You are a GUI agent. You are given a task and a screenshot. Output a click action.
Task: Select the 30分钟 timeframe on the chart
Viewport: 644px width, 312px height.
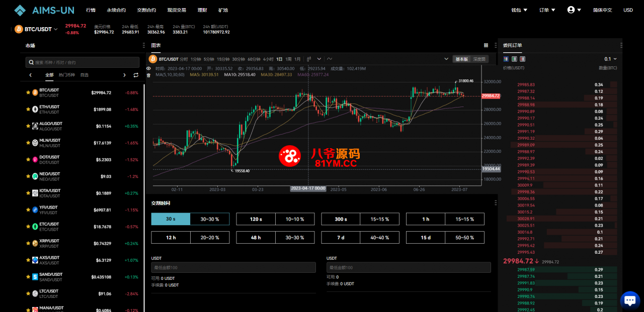coord(238,59)
